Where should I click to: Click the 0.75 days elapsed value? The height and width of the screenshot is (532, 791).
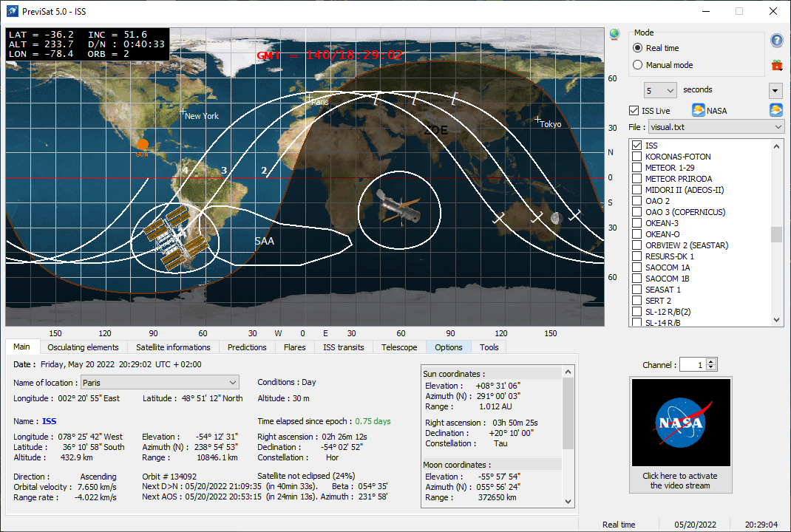(x=373, y=421)
